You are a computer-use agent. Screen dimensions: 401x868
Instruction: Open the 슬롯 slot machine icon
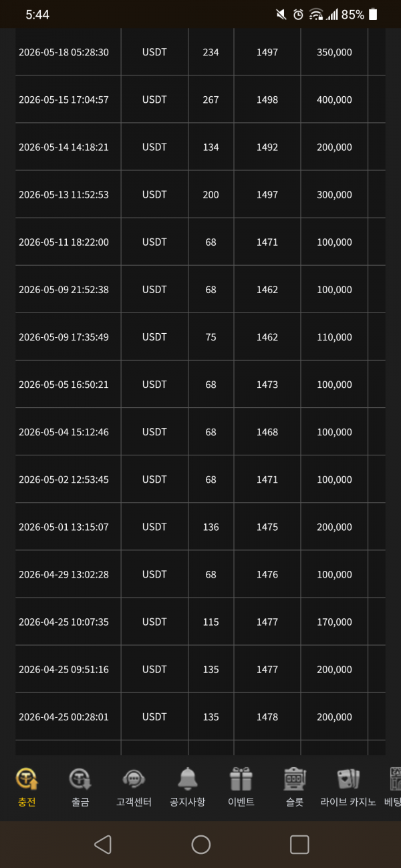point(294,779)
